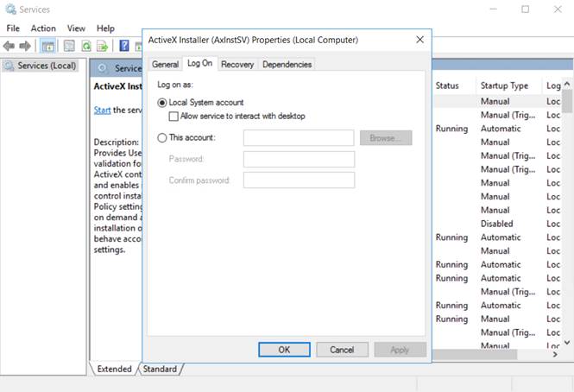This screenshot has height=392, width=574.
Task: Select the Local System account radio button
Action: coord(161,103)
